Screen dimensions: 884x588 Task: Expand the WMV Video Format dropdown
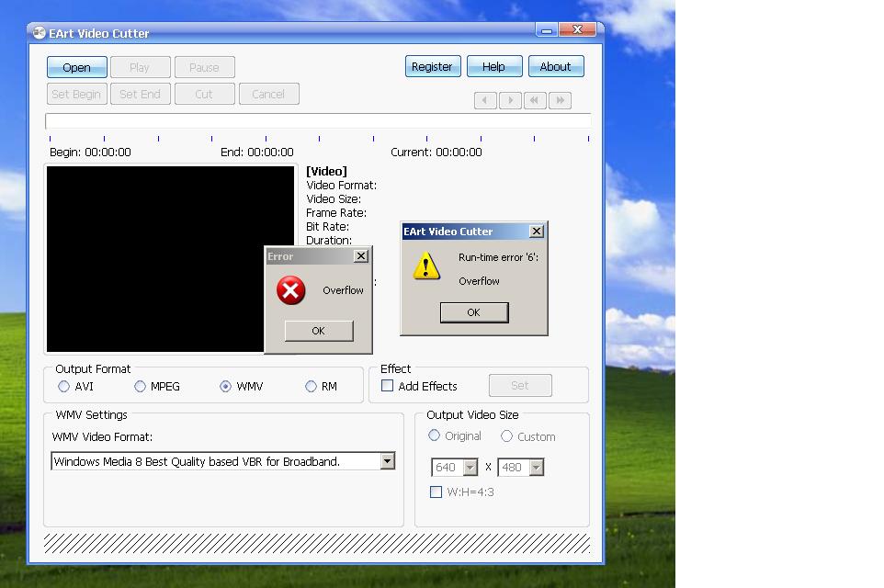pyautogui.click(x=387, y=461)
